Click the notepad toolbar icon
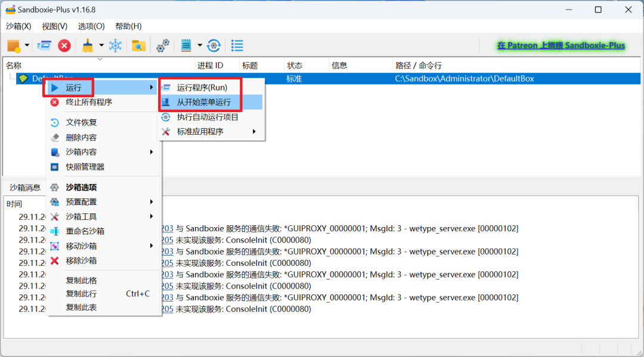 186,45
